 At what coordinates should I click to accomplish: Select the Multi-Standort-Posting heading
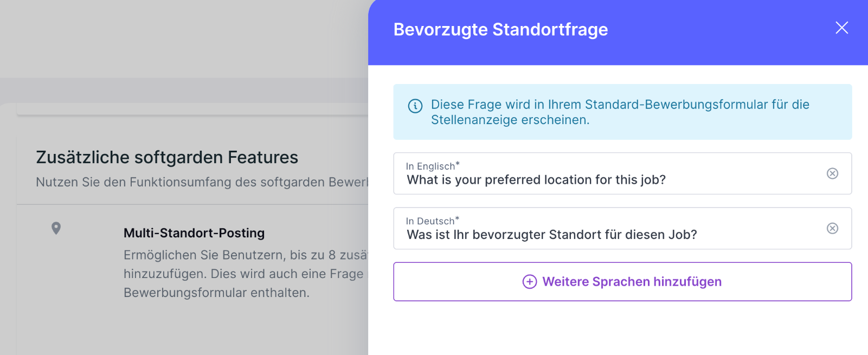point(194,233)
